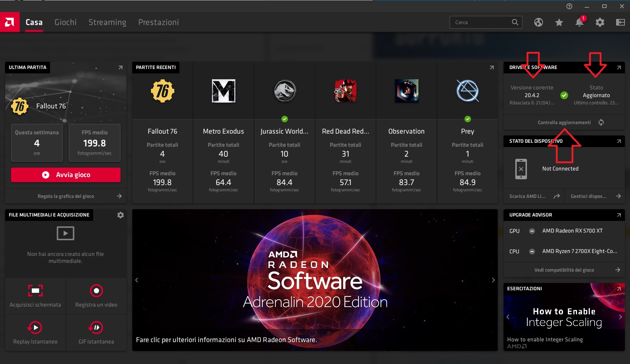630x364 pixels.
Task: Expand the Upgrade Advisor panel
Action: [619, 215]
